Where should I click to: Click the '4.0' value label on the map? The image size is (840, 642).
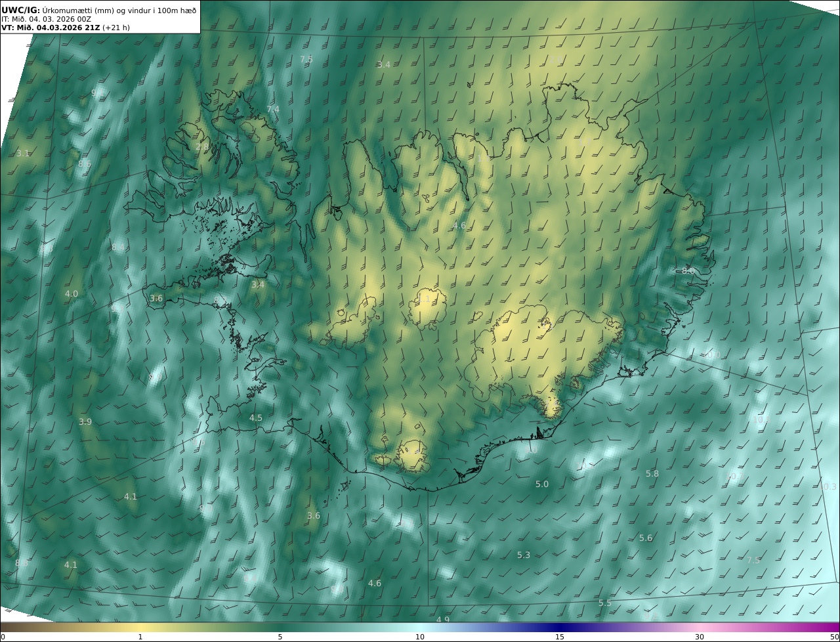72,293
